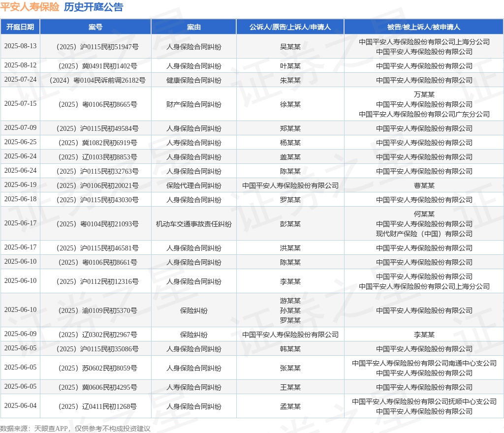This screenshot has height=433, width=504.
Task: Click defendant 现代财产保险（中国）有限公司
Action: [424, 234]
